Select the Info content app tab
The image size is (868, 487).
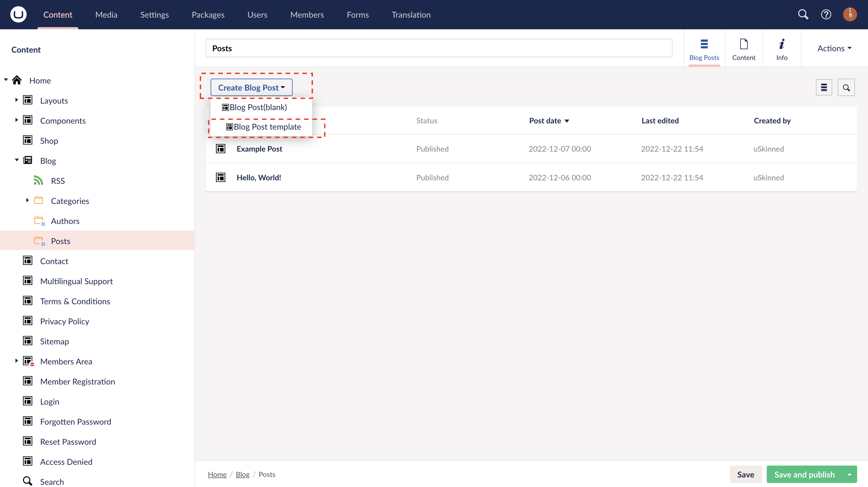point(782,48)
